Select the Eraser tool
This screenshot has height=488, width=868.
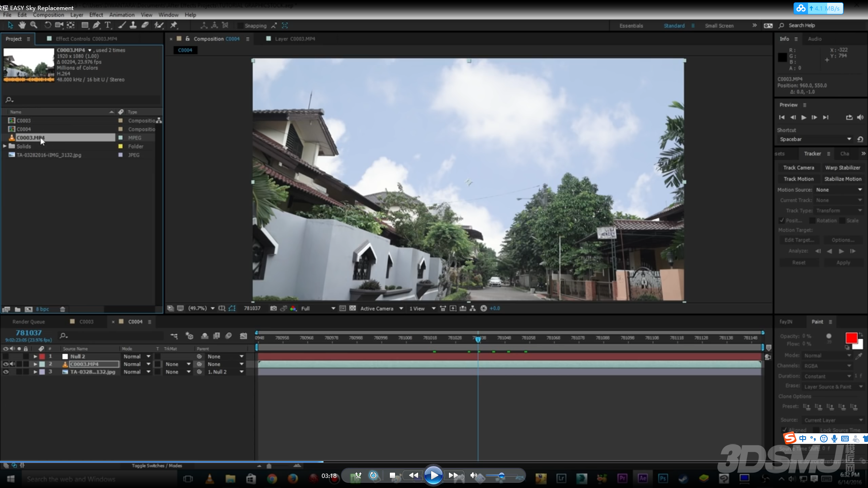(x=145, y=25)
